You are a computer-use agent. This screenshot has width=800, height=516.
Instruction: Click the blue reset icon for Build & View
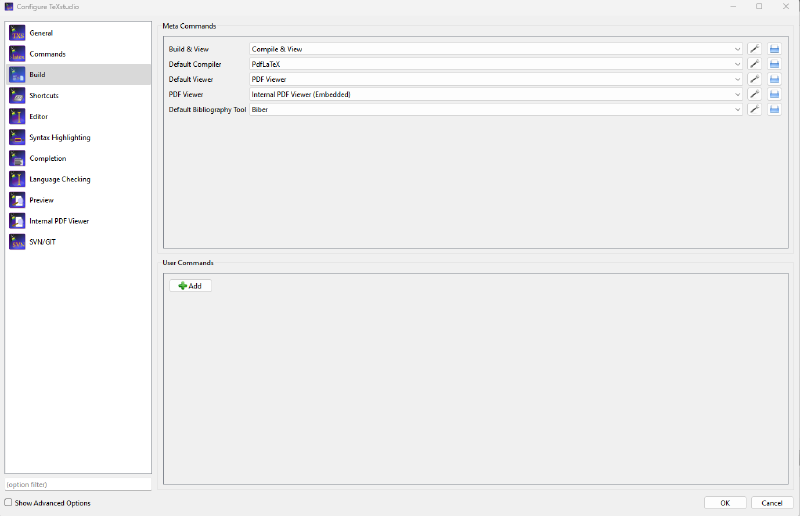tap(774, 49)
